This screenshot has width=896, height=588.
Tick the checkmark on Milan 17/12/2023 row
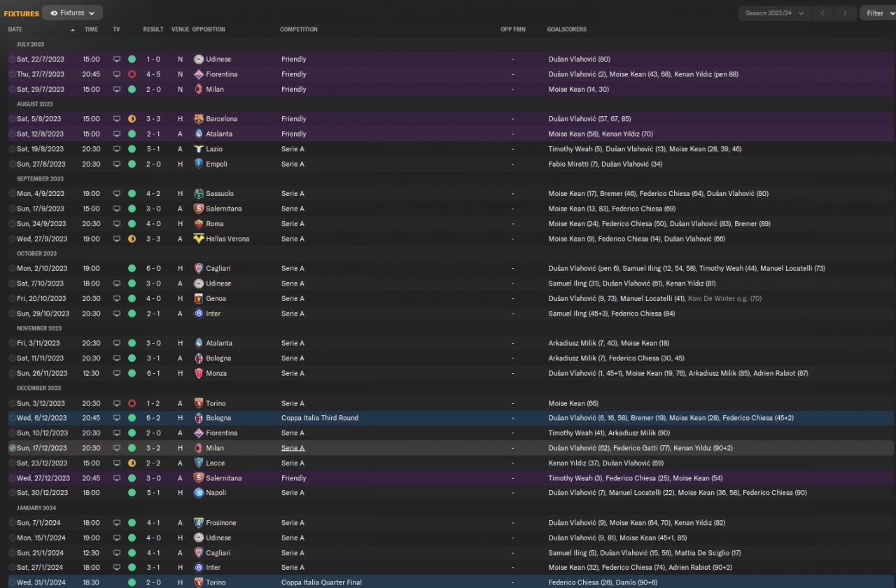click(x=13, y=448)
